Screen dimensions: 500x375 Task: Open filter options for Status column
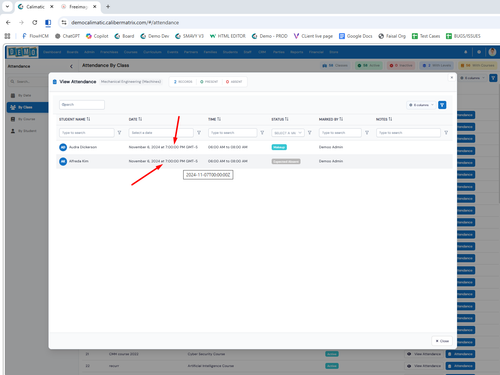tap(310, 133)
